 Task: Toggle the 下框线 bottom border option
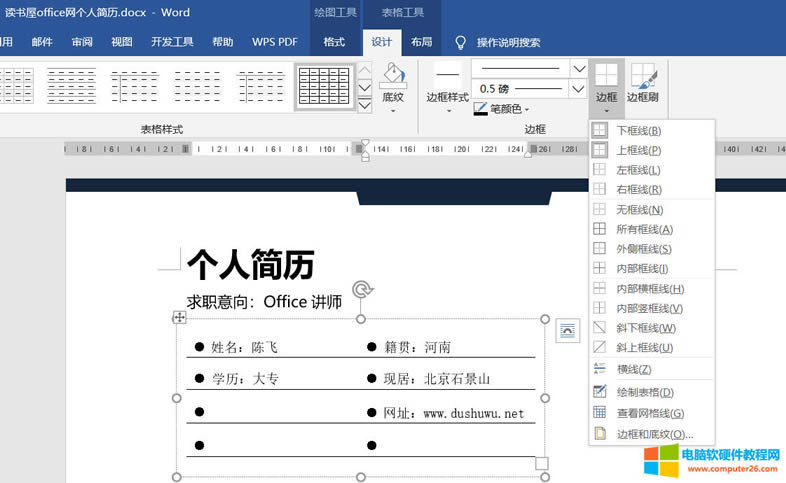point(638,130)
